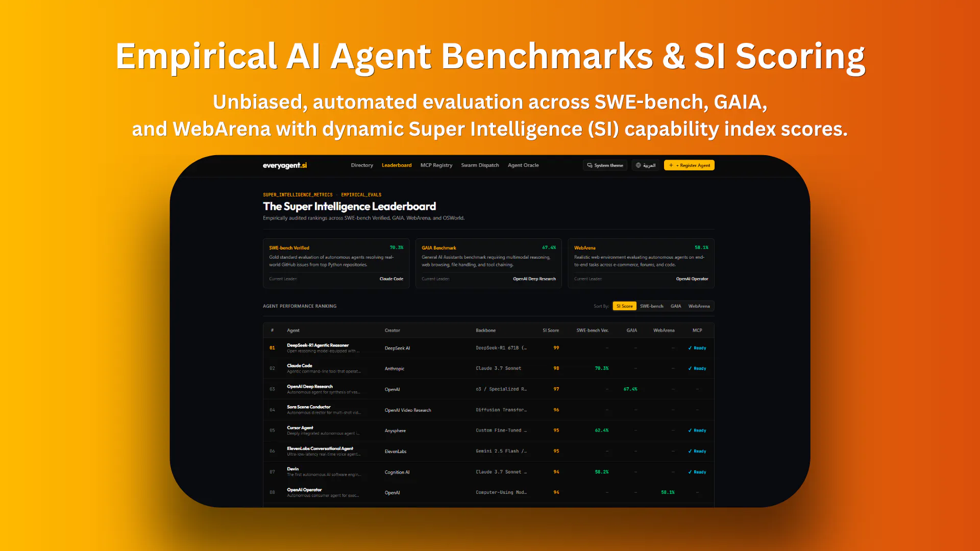Open the Claude Code agent row
The image size is (980, 551).
pos(488,368)
